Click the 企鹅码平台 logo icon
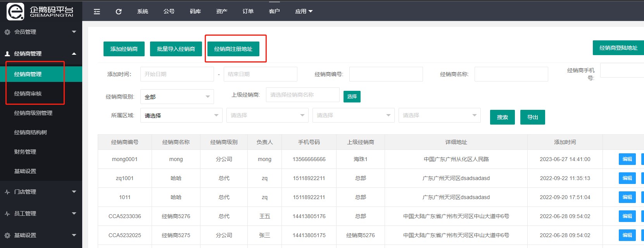The height and width of the screenshot is (248, 644). point(16,11)
